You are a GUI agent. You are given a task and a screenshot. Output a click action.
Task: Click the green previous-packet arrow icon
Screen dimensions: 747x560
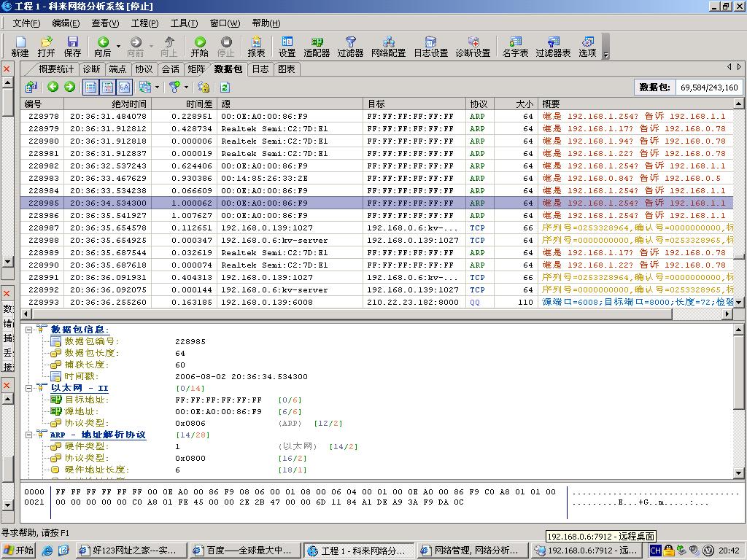coord(53,87)
